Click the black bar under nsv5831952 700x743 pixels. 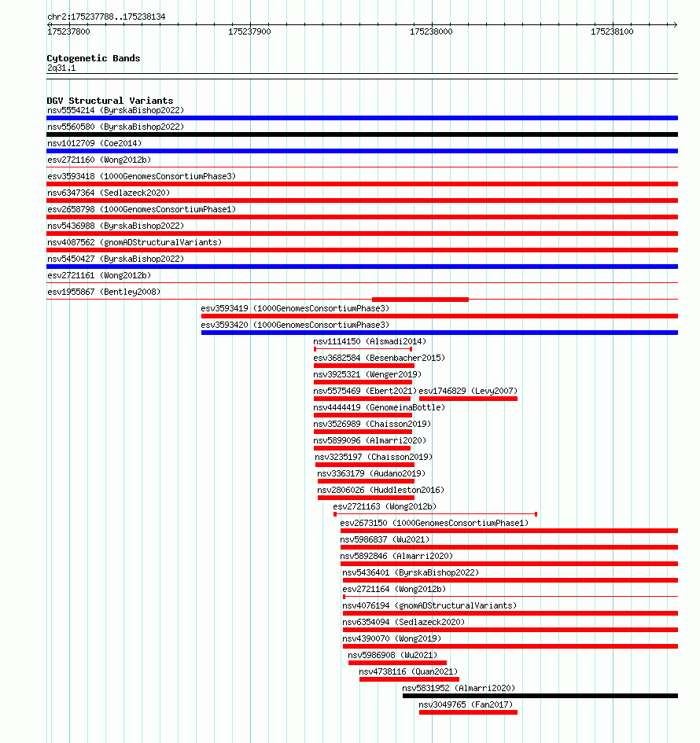click(540, 696)
